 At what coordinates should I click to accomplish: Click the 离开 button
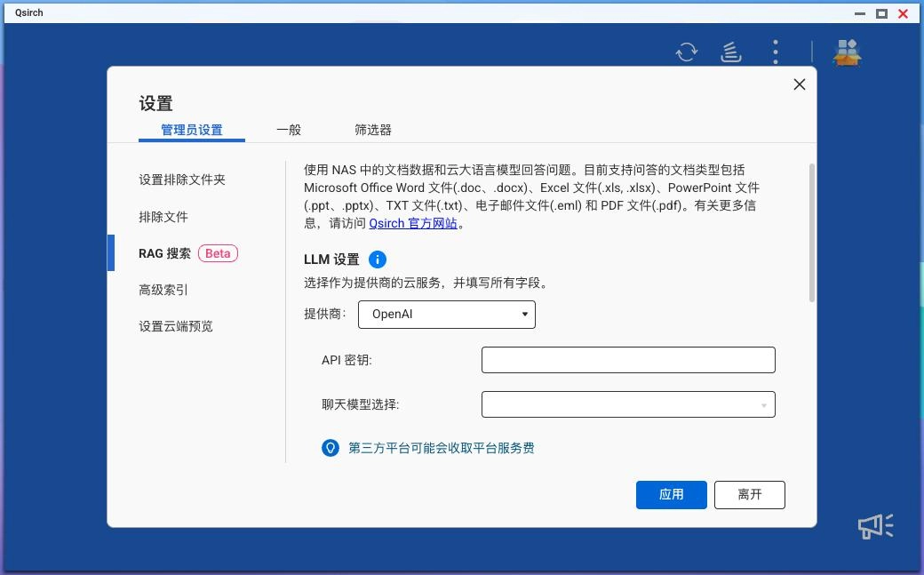tap(749, 495)
